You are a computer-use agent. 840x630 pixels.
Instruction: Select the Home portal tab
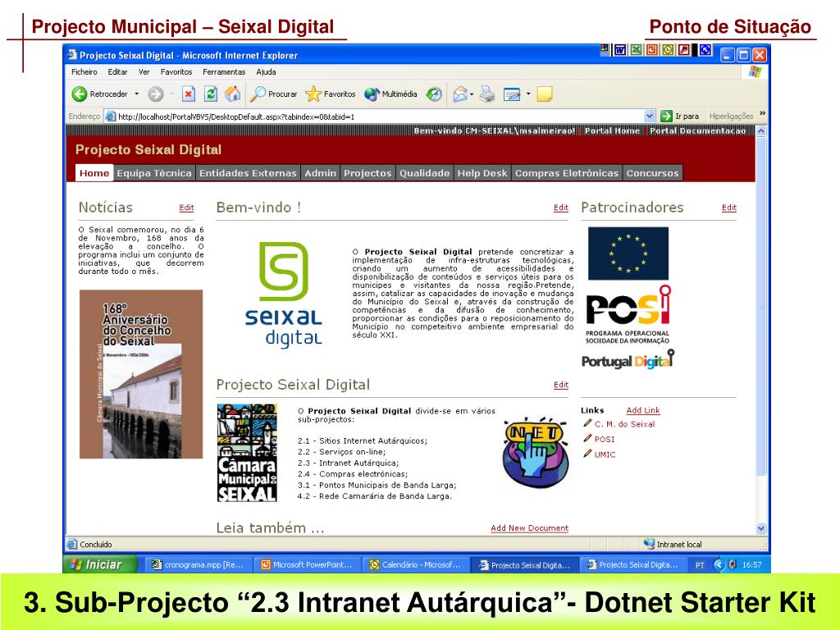tap(94, 172)
